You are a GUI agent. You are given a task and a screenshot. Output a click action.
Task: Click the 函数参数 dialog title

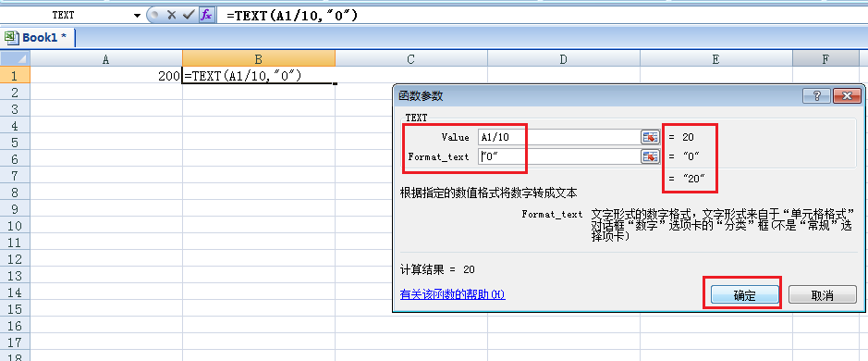pos(421,95)
